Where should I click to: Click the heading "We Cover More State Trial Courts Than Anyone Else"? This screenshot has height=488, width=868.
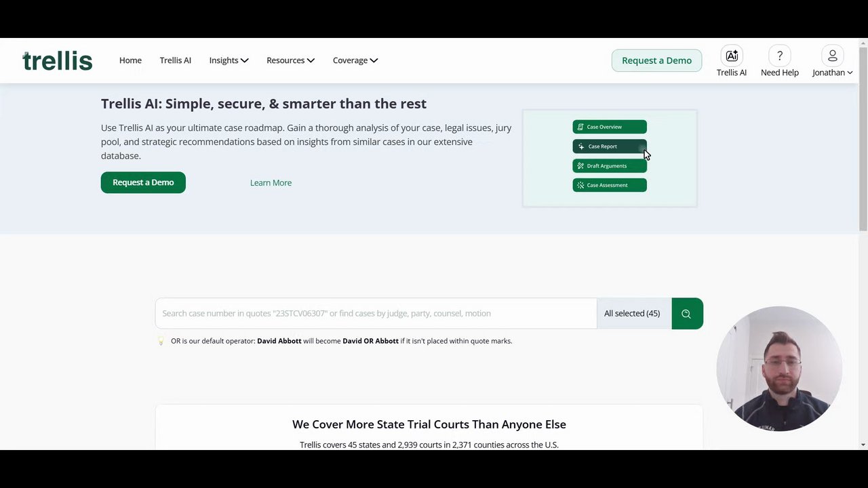[429, 424]
